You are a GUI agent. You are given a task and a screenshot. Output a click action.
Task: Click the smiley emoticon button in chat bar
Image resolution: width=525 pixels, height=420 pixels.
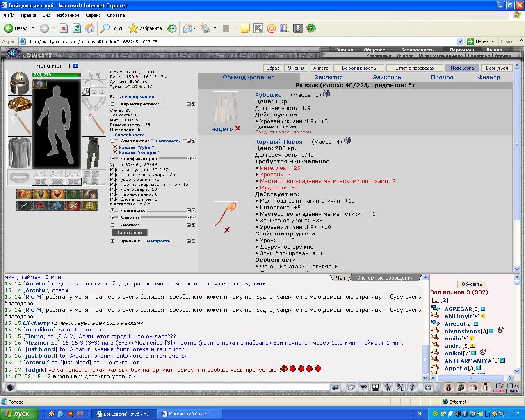(x=428, y=387)
